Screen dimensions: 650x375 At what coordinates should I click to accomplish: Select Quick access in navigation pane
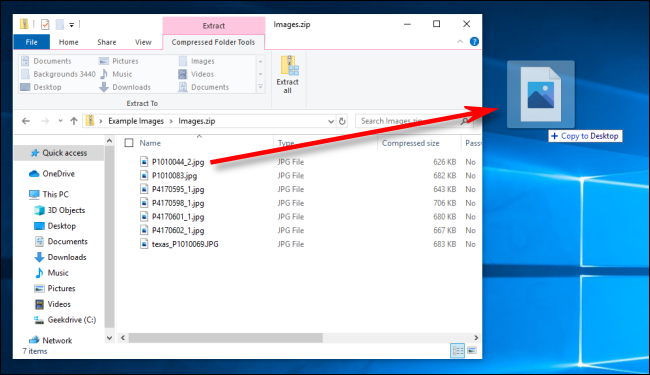58,153
